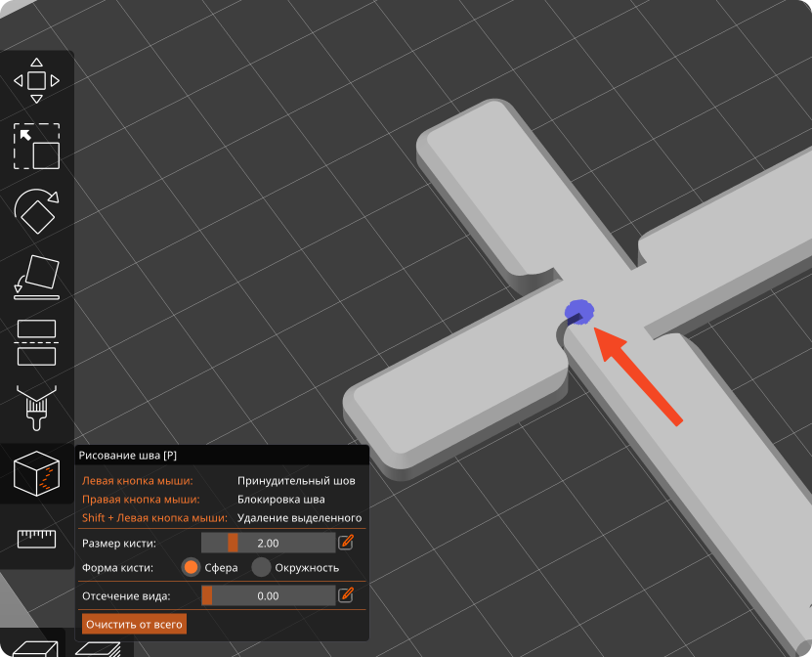Image resolution: width=812 pixels, height=657 pixels.
Task: Choose the Place on face tool
Action: tap(36, 277)
